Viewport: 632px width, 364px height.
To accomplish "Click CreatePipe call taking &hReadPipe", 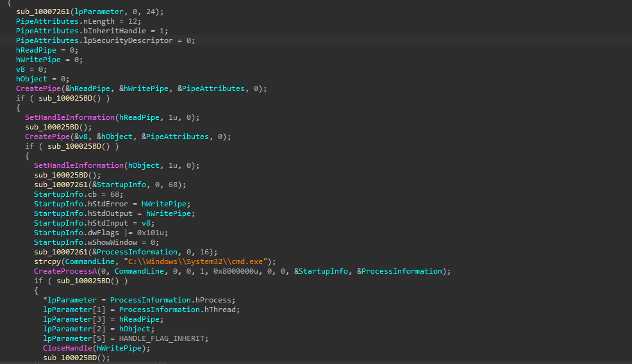I will [38, 88].
